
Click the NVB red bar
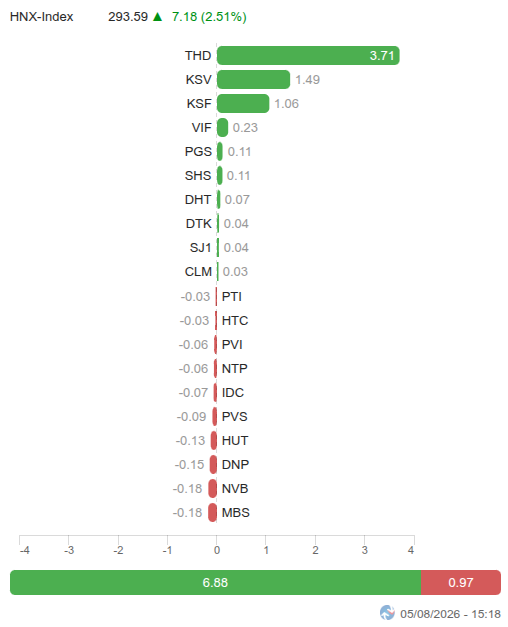coord(212,489)
